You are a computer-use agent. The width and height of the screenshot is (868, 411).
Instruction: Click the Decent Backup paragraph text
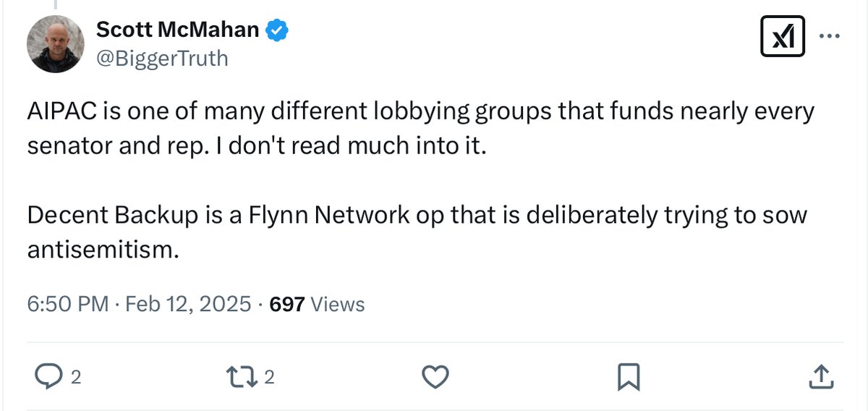tap(416, 216)
